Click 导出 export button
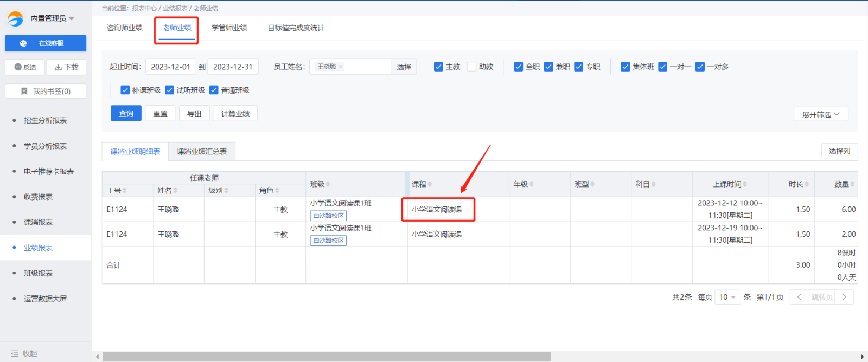868x362 pixels. tap(194, 113)
